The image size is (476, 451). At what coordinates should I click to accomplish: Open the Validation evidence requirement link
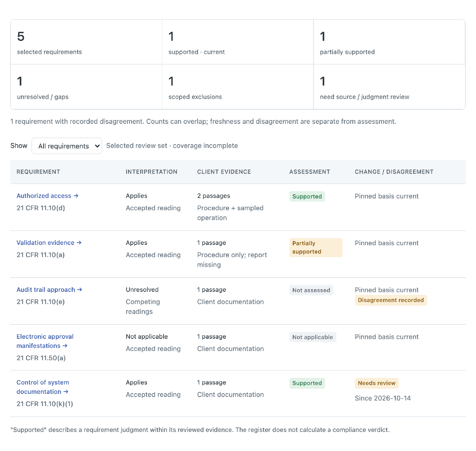(x=49, y=243)
